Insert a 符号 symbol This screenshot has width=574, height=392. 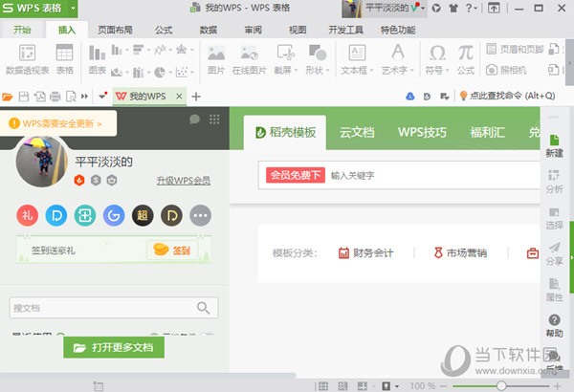(437, 59)
